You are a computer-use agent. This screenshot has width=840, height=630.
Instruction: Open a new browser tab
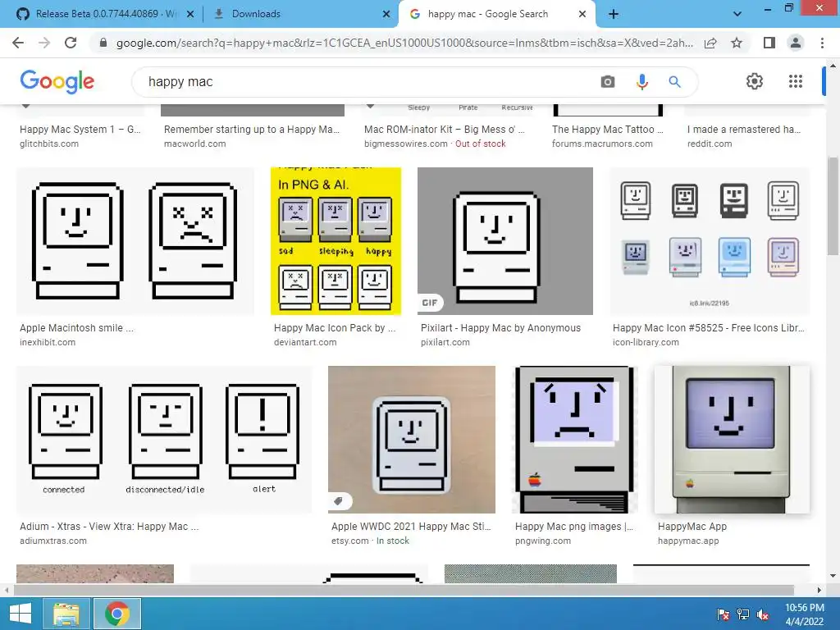coord(614,14)
